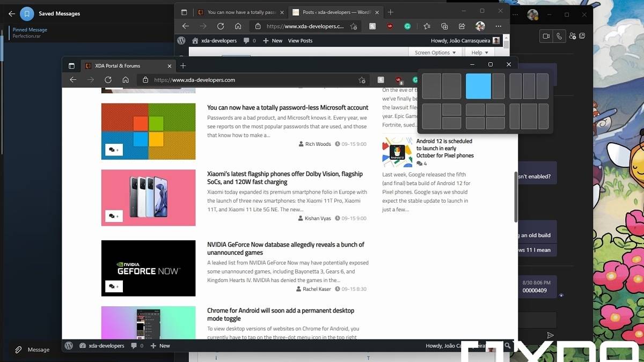Click address bar showing www.xda-developers.com in front window
644x362 pixels.
point(252,80)
